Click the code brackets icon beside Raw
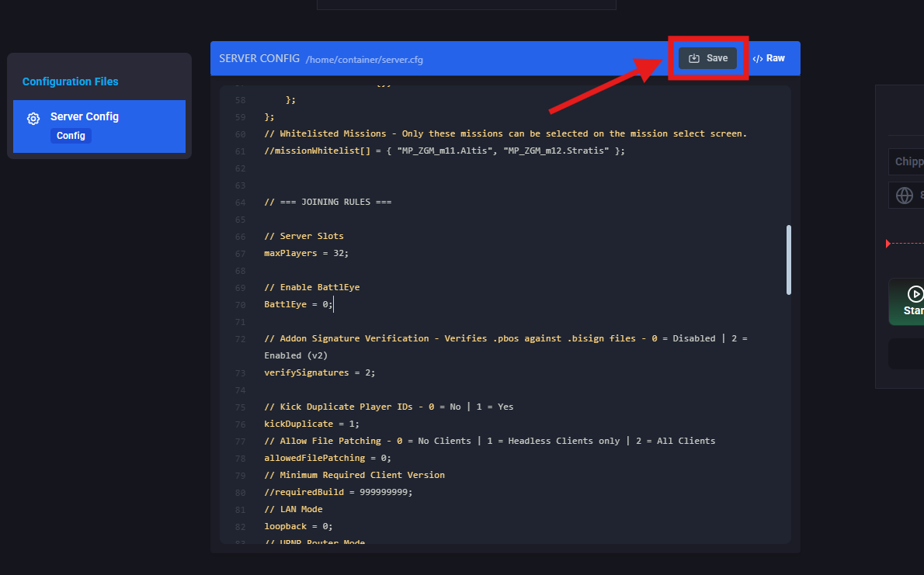The height and width of the screenshot is (575, 924). pos(758,59)
